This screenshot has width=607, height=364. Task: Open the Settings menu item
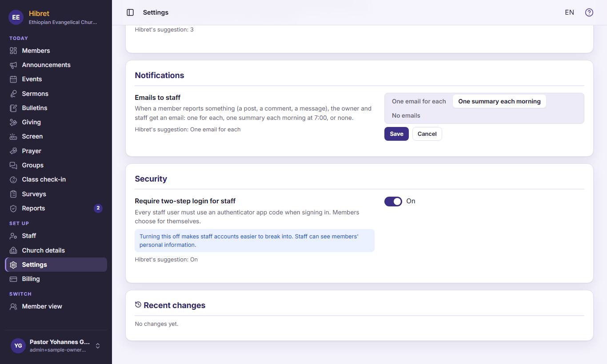coord(56,265)
